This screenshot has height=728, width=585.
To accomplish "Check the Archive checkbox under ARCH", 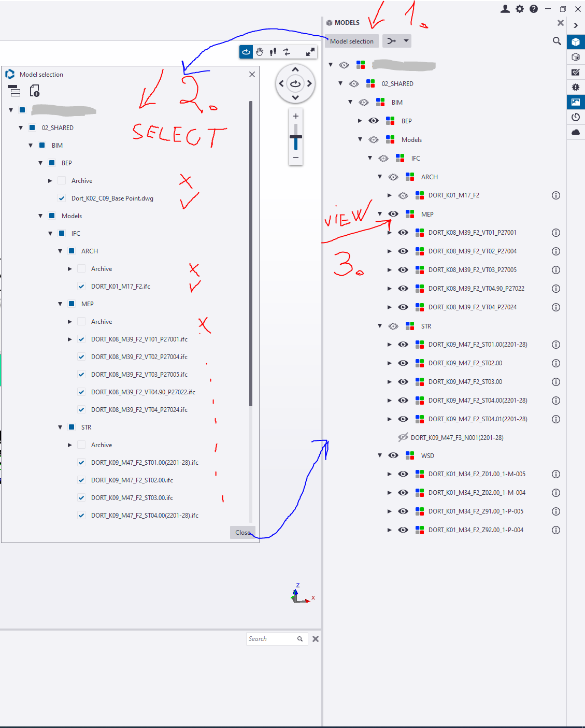I will point(81,268).
